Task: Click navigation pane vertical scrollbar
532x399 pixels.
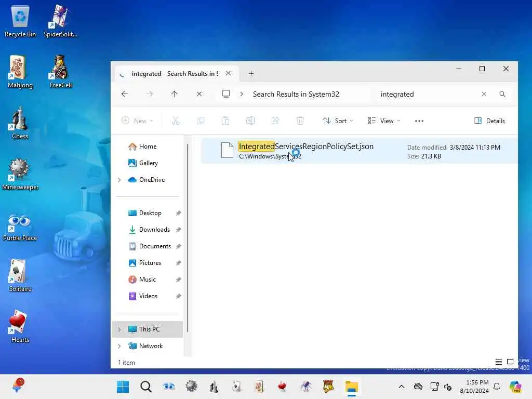Action: coord(187,237)
